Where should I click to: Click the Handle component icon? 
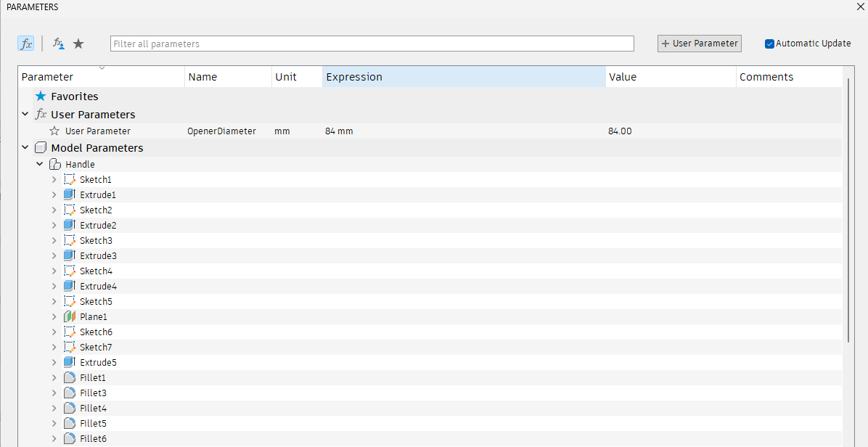[x=55, y=164]
